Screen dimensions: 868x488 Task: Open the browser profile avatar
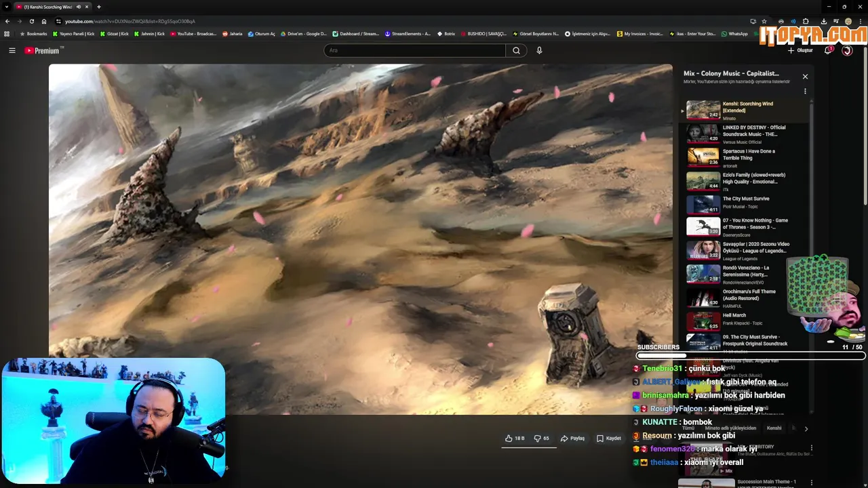(x=848, y=21)
